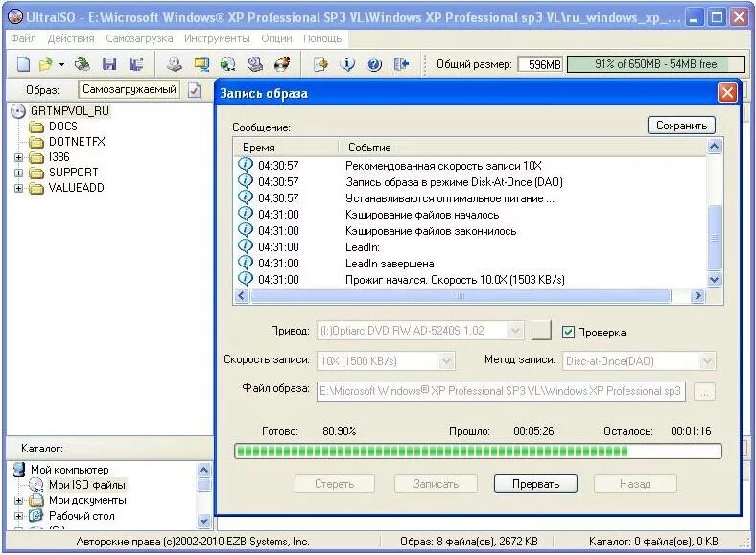Open the Файл menu
Screen dimensions: 756x555
(x=23, y=38)
